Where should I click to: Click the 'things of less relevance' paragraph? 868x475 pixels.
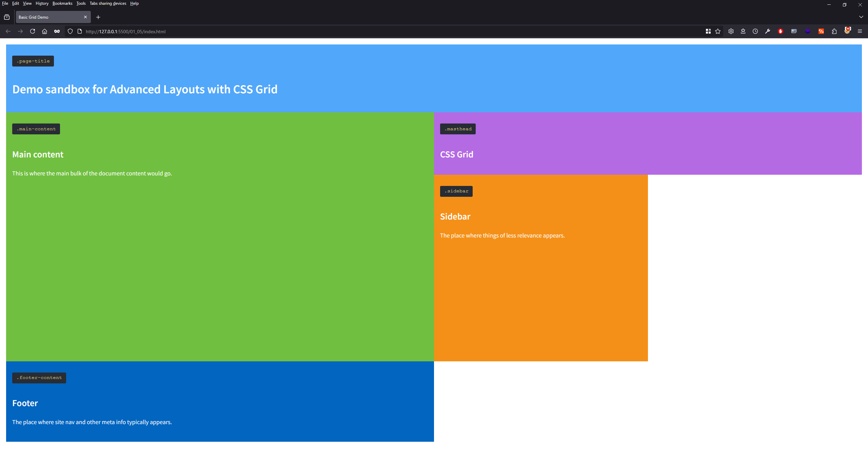[x=502, y=235]
